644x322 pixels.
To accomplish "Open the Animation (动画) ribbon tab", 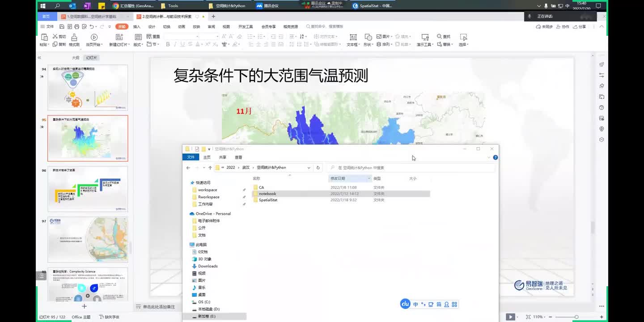I will click(182, 27).
